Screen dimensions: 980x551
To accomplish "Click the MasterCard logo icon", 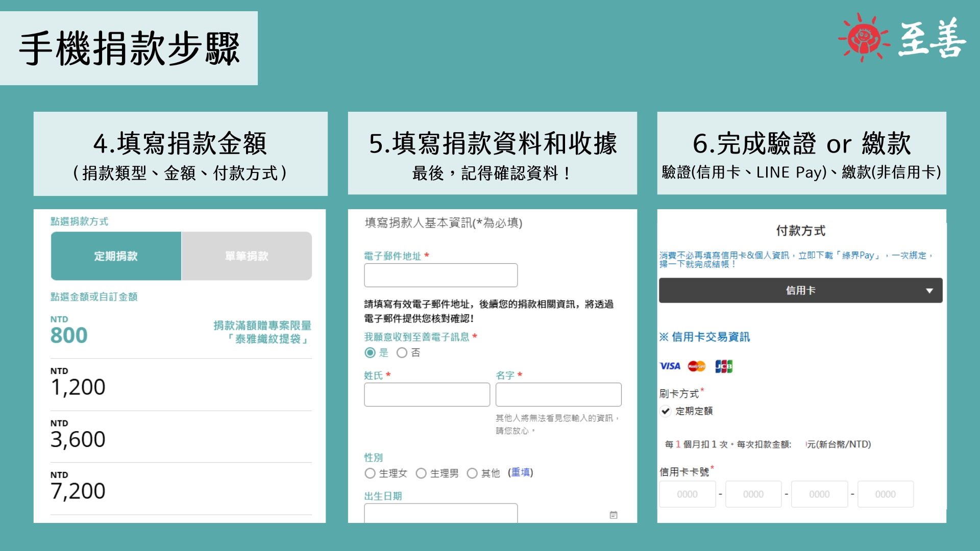I will [x=697, y=366].
